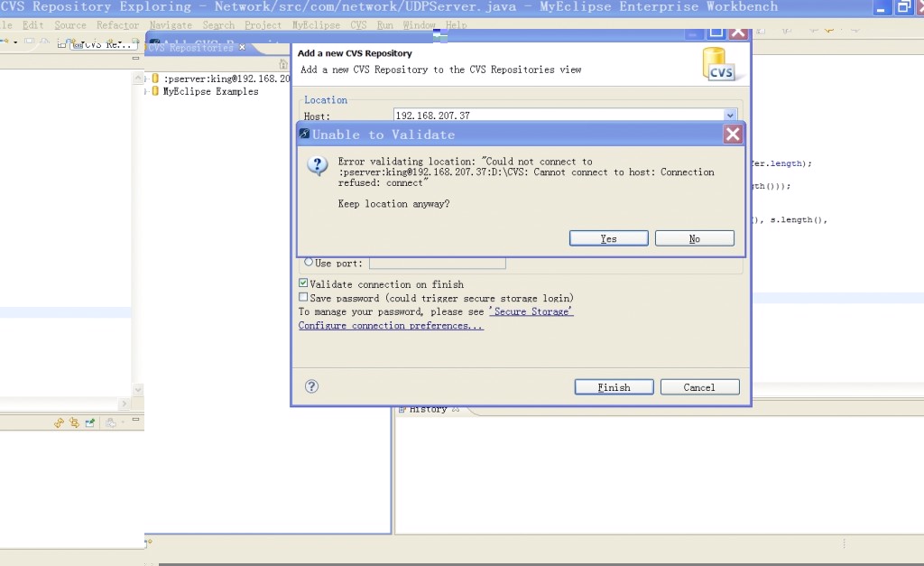Minimize the bottom-left panel
924x566 pixels.
[135, 419]
